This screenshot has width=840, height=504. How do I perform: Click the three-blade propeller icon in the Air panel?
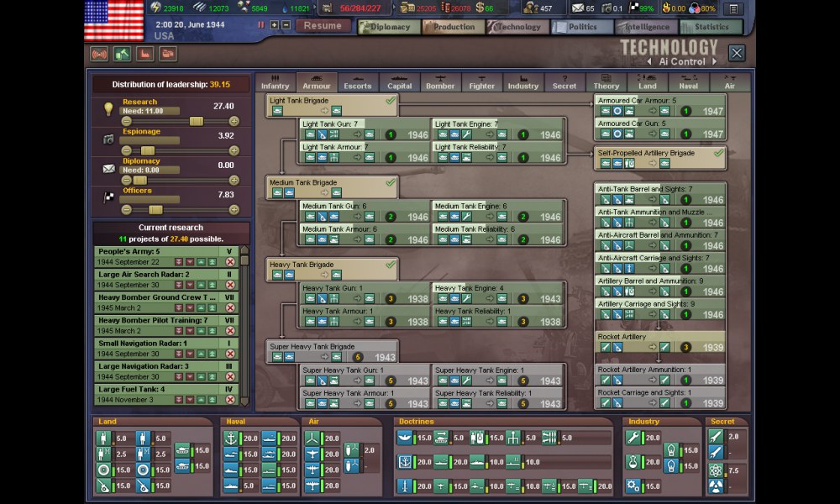tap(312, 438)
